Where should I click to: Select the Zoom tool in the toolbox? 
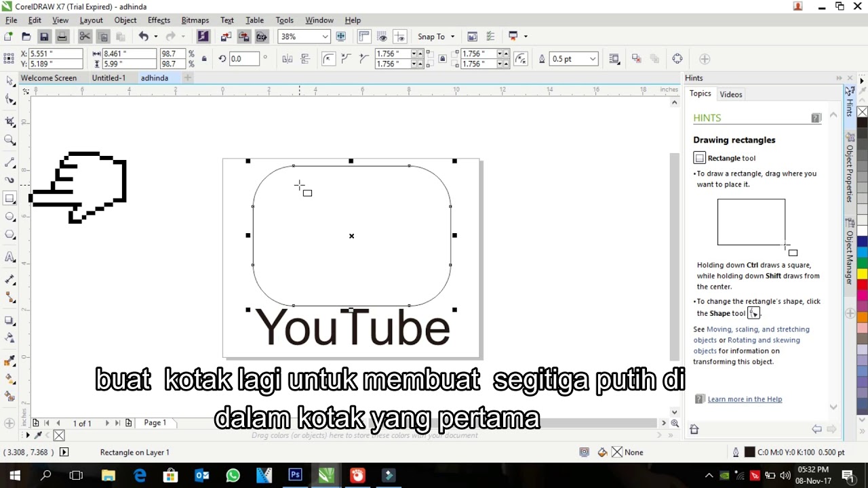(9, 140)
